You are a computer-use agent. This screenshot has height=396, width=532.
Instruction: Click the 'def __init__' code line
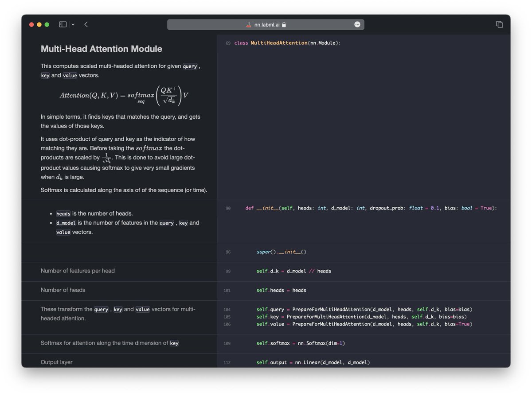372,208
